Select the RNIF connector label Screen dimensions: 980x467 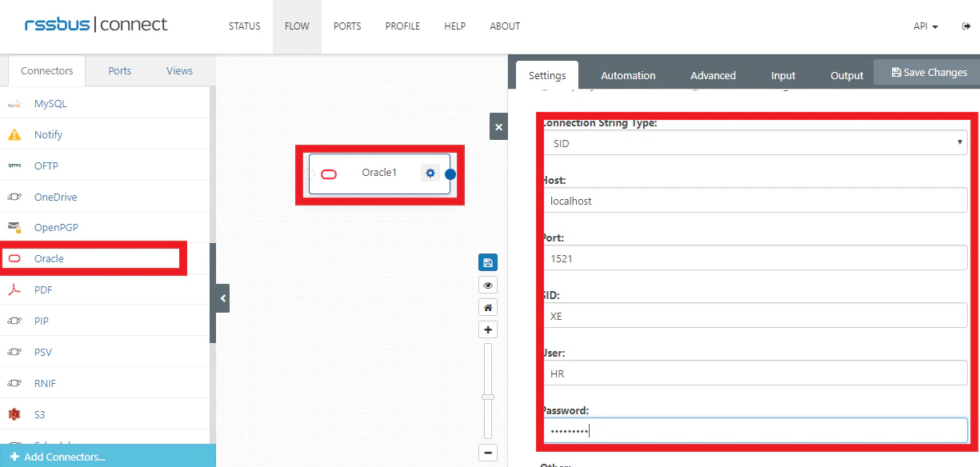click(46, 383)
